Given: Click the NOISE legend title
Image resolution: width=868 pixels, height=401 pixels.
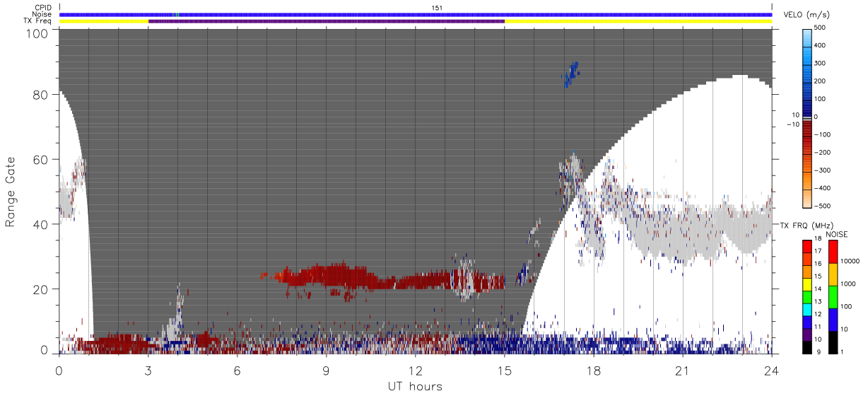Looking at the screenshot, I should [x=836, y=233].
